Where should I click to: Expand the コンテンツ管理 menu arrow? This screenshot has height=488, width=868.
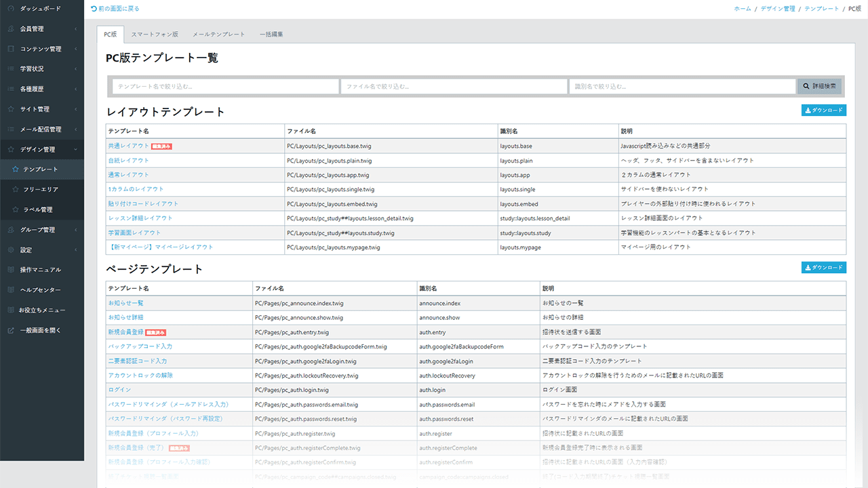pos(76,49)
